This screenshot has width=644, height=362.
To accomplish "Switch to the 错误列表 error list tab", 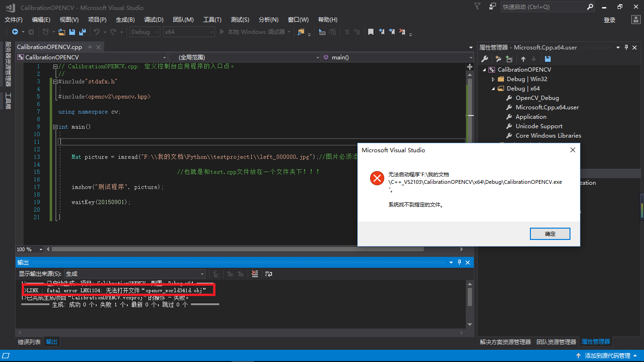I will coord(29,342).
